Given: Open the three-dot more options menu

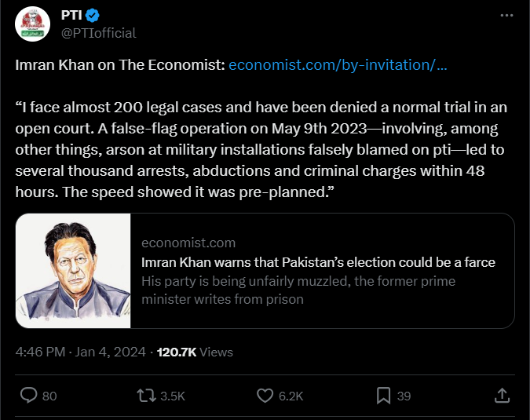Looking at the screenshot, I should [x=507, y=16].
